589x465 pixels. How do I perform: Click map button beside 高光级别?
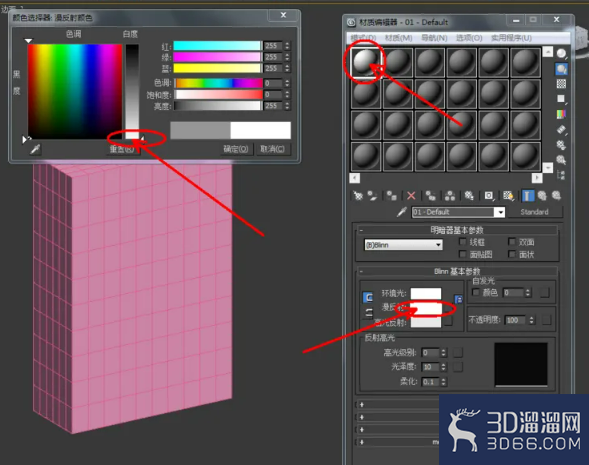pyautogui.click(x=458, y=352)
